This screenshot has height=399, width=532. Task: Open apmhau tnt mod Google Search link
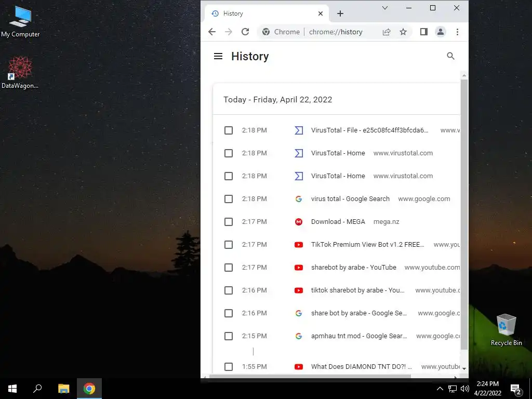click(359, 336)
